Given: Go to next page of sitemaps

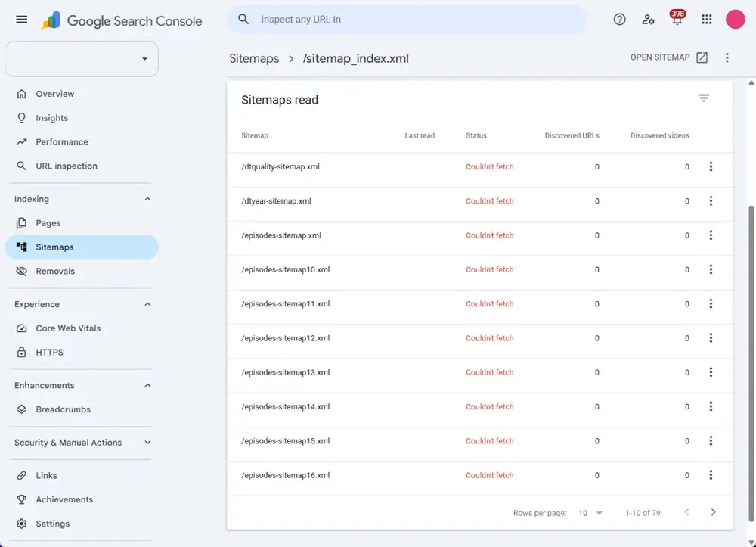Looking at the screenshot, I should coord(713,512).
